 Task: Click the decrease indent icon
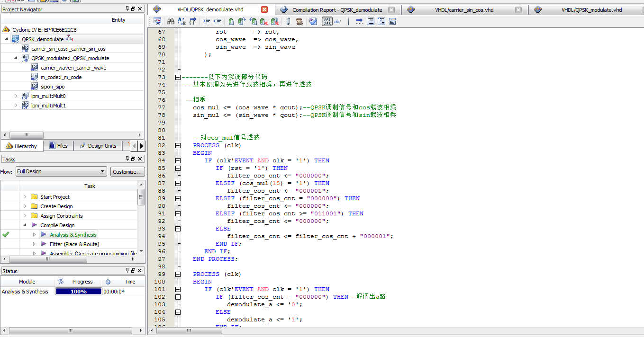click(x=218, y=21)
